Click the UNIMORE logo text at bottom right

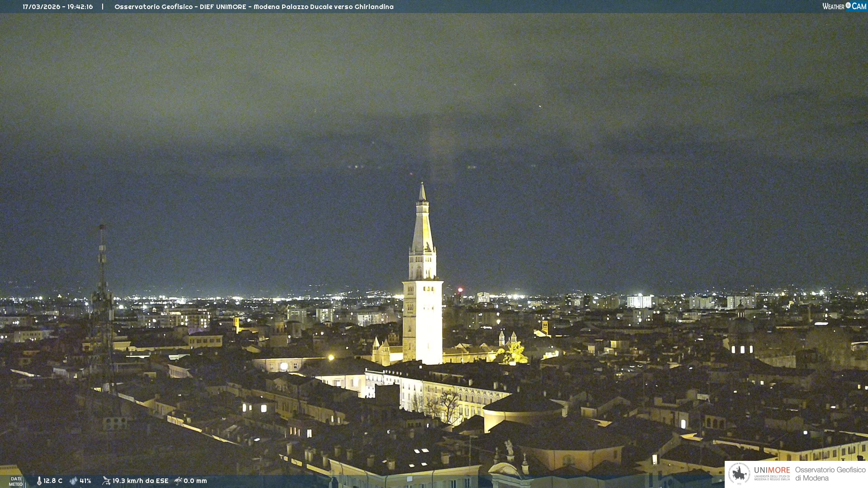(772, 470)
